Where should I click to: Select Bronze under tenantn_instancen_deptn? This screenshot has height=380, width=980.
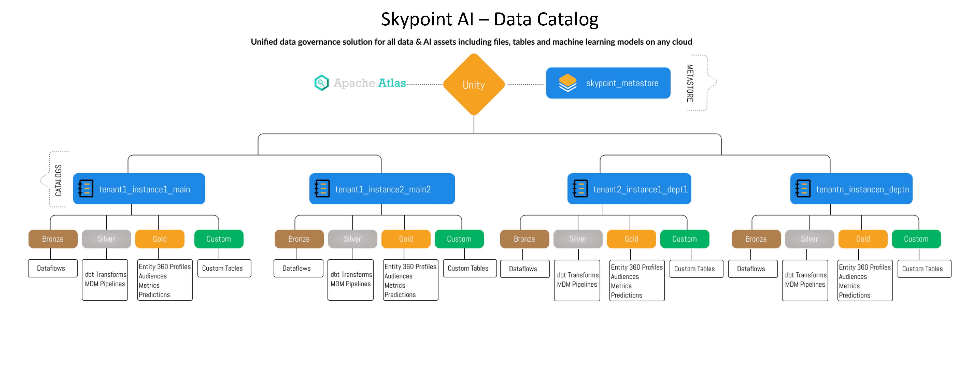756,239
